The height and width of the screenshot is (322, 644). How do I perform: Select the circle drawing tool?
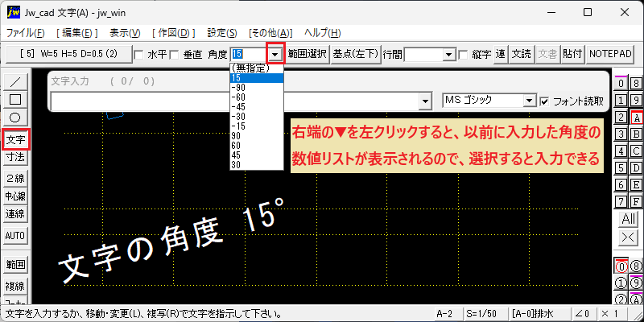pyautogui.click(x=15, y=118)
